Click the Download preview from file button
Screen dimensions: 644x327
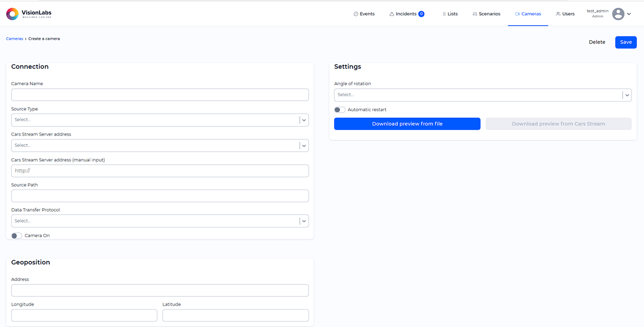407,123
